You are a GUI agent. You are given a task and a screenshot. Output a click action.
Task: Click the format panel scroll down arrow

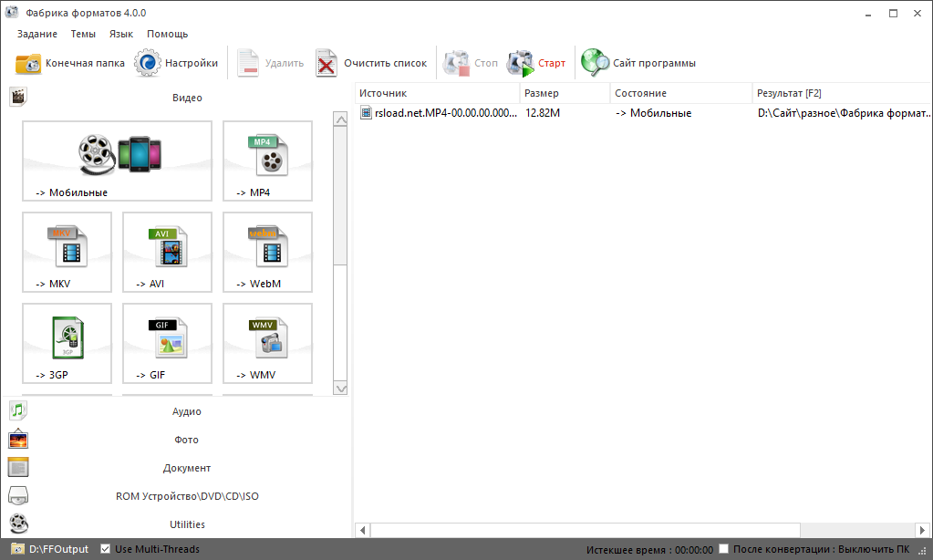(340, 389)
